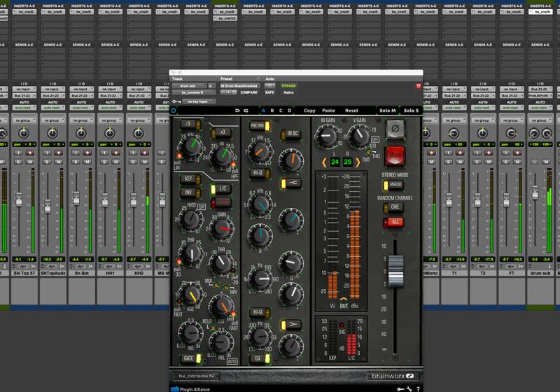Open no input selector on FT track
560x392 pixels.
(x=511, y=90)
